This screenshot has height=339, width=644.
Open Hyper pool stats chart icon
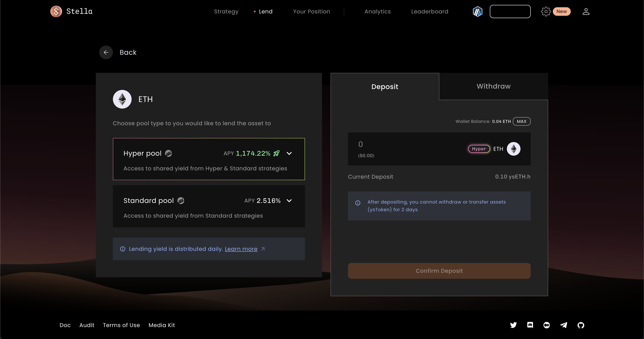pos(168,153)
